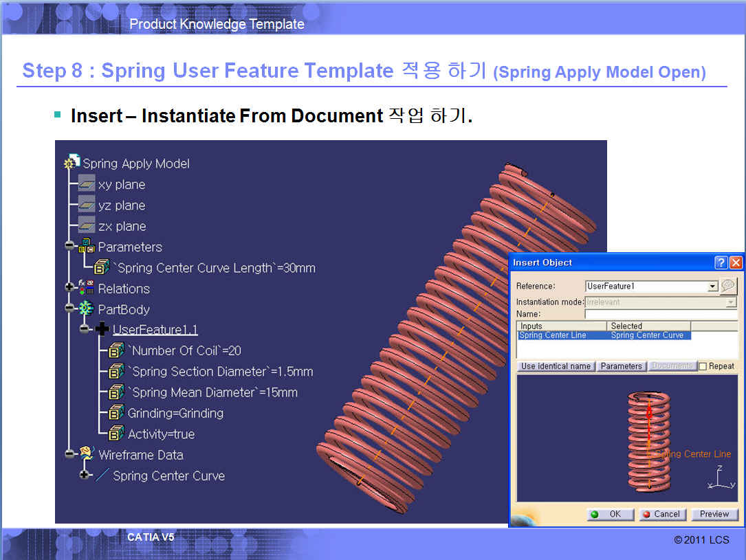
Task: Collapse the Parameters tree node
Action: tap(69, 247)
